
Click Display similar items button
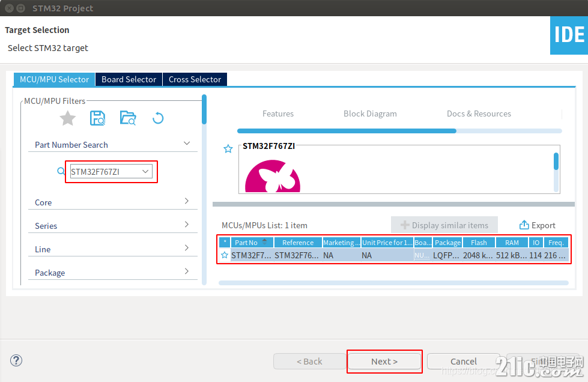point(444,225)
